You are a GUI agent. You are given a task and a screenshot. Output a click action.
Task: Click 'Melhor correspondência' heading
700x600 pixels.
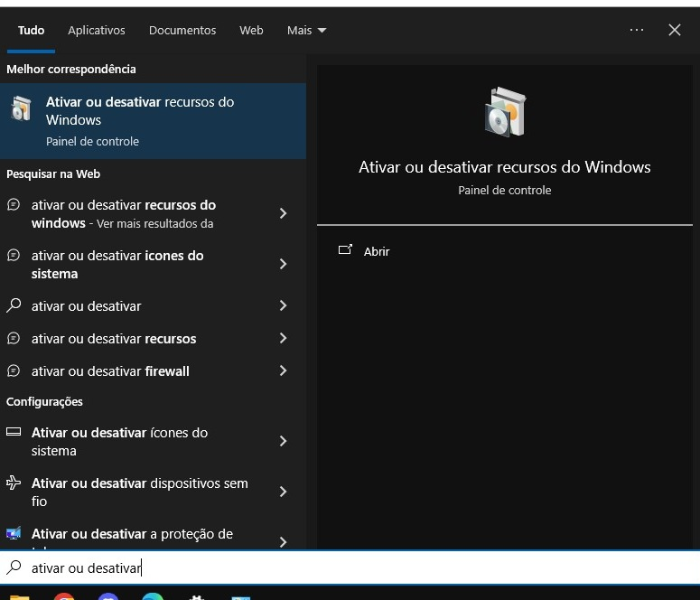71,70
